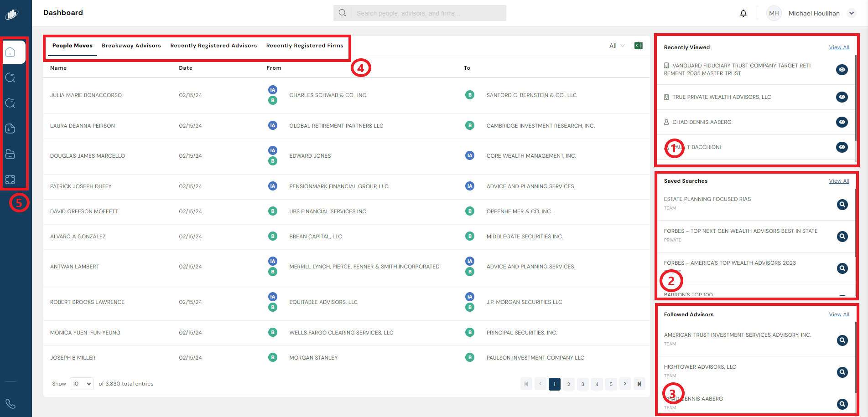Go to page 3 of results

tap(582, 384)
